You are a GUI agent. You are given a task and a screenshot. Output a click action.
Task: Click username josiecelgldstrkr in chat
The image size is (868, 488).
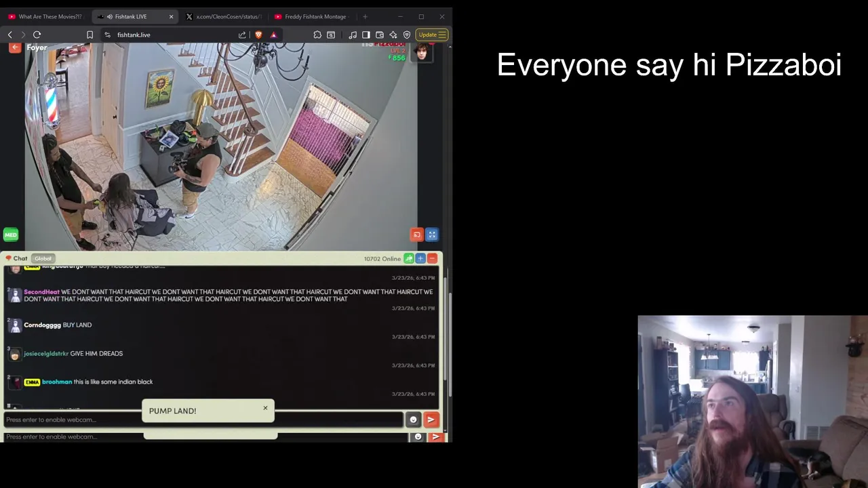[x=46, y=353]
